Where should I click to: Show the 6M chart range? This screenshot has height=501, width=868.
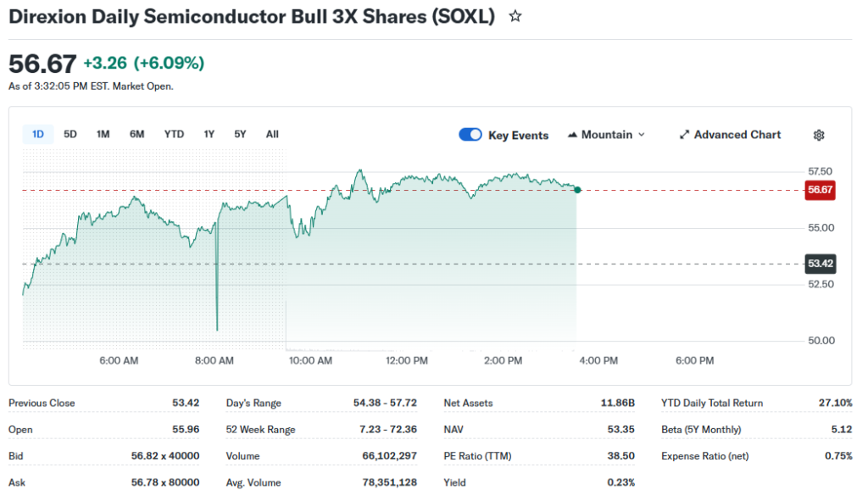(136, 134)
